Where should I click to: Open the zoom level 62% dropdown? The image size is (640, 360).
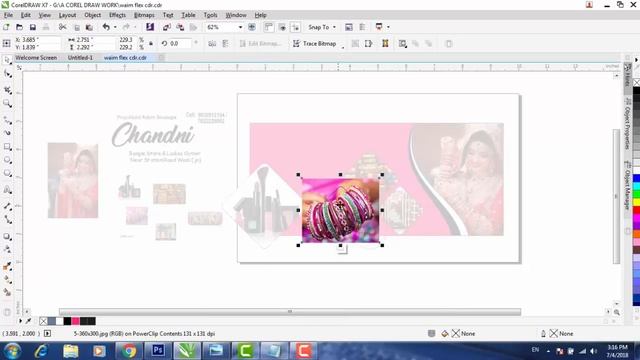(240, 27)
